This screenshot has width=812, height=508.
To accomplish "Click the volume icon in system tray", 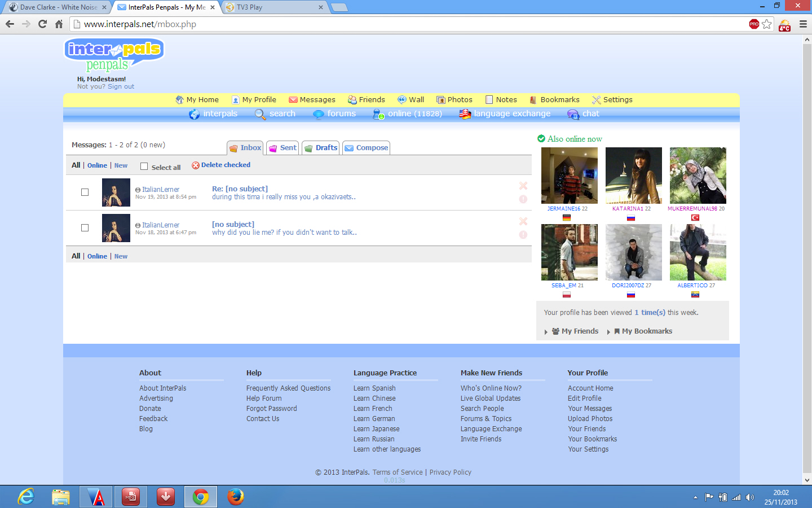I will click(750, 497).
